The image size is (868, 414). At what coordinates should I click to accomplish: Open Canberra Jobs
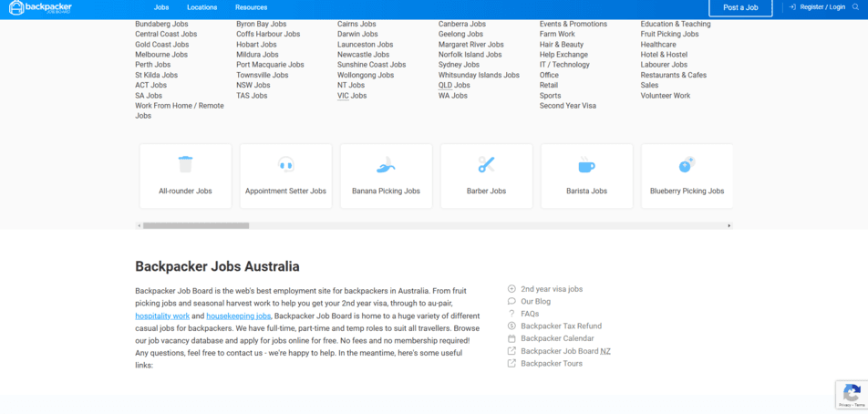[462, 25]
